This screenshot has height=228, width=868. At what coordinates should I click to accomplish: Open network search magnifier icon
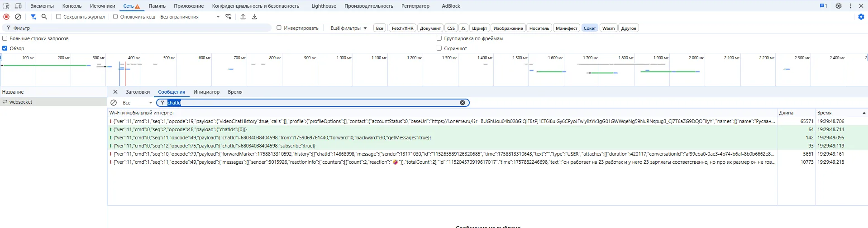click(x=44, y=17)
